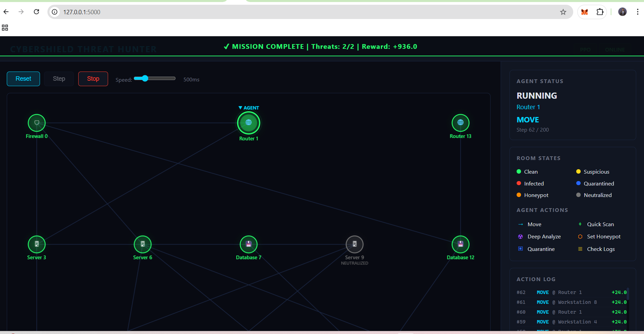Go back using the browser back arrow
This screenshot has height=334, width=644.
coord(6,12)
